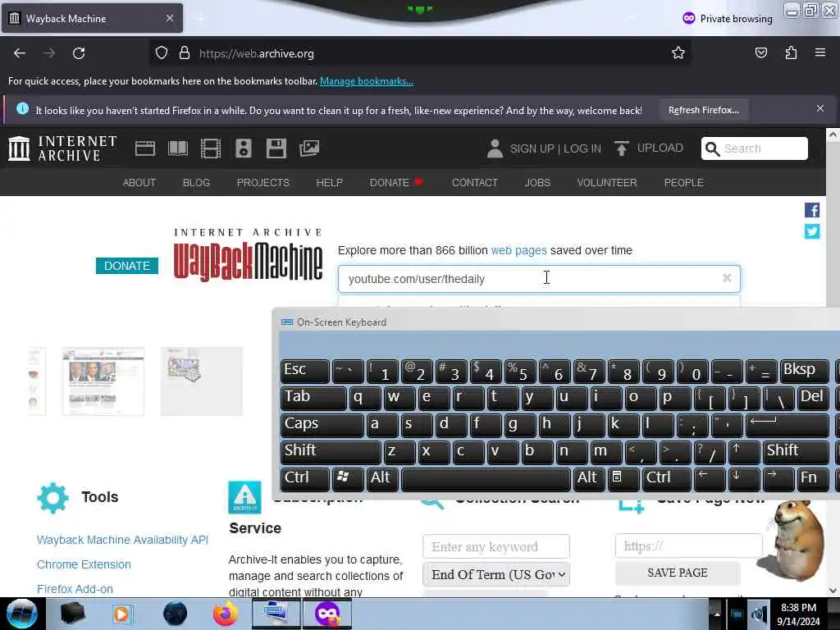Launch Firefox from the taskbar

pyautogui.click(x=225, y=614)
